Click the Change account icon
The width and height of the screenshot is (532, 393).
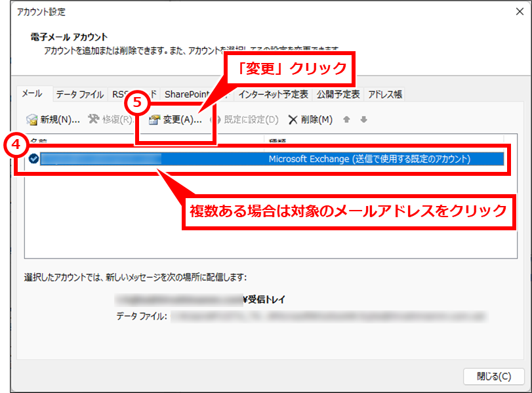click(x=154, y=119)
